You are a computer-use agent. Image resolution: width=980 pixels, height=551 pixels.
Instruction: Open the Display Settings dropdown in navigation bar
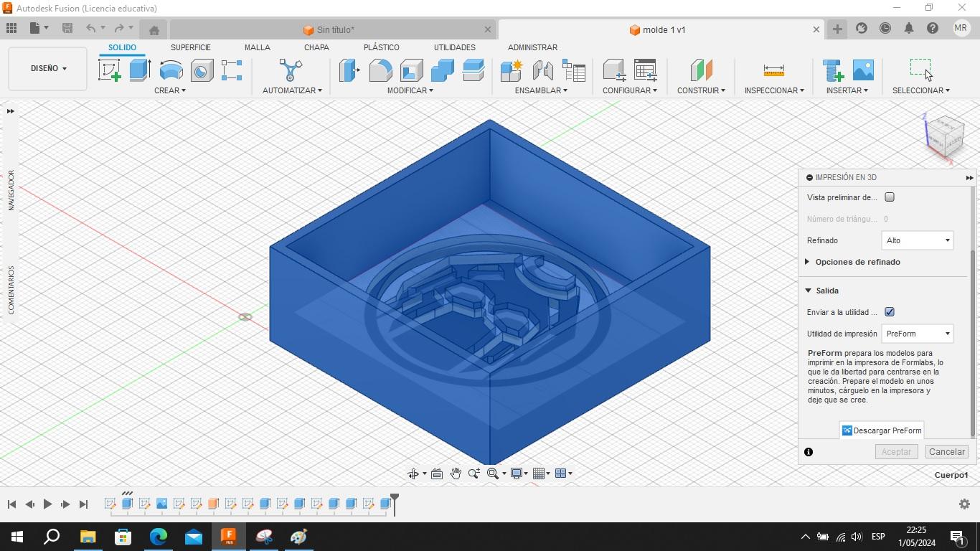[x=519, y=474]
